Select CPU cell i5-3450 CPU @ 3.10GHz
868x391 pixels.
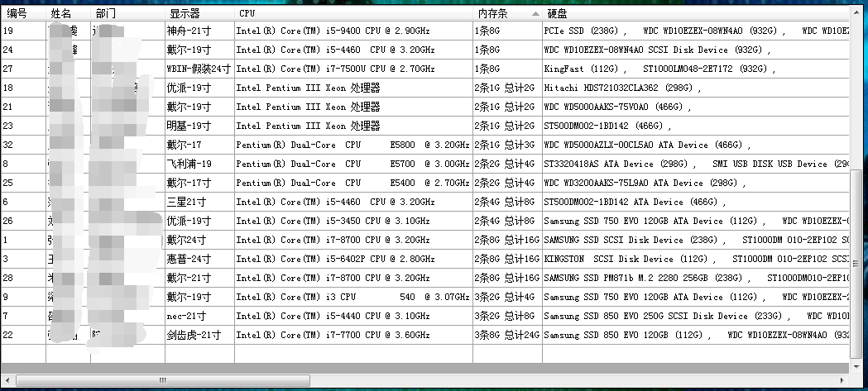pos(353,221)
